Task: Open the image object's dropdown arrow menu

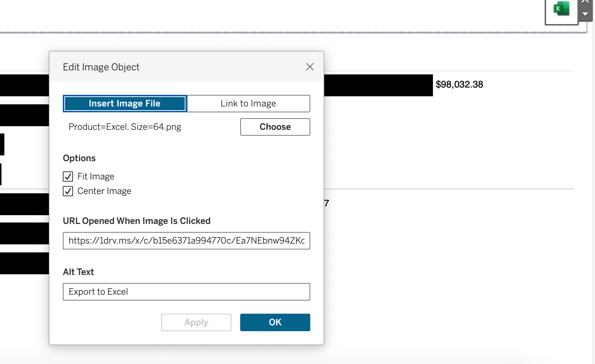Action: 585,14
